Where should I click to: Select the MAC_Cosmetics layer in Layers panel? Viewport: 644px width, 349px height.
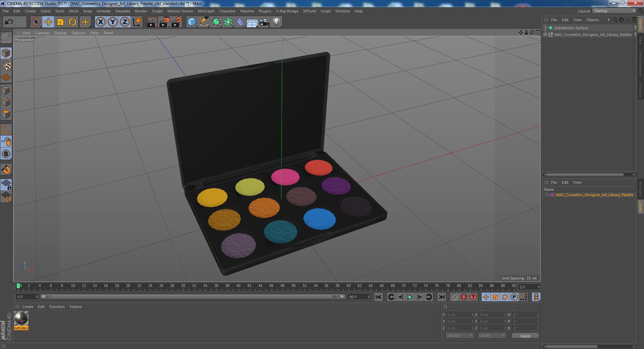pyautogui.click(x=594, y=195)
